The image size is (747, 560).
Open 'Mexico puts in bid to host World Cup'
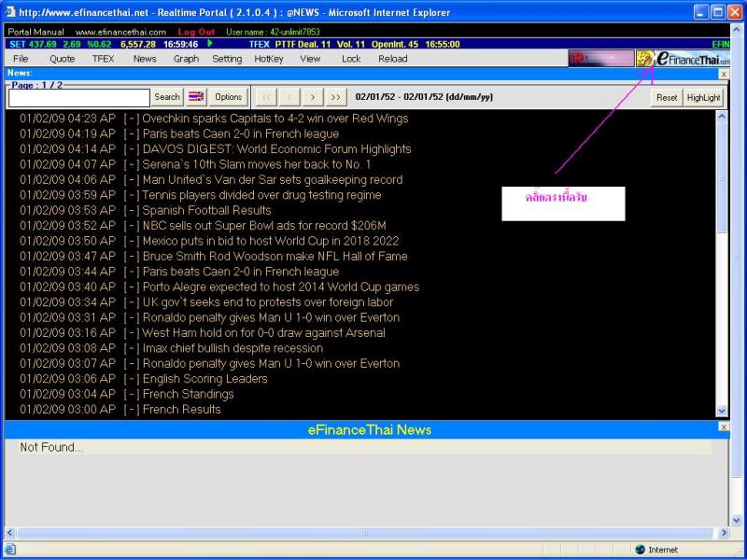click(x=271, y=241)
